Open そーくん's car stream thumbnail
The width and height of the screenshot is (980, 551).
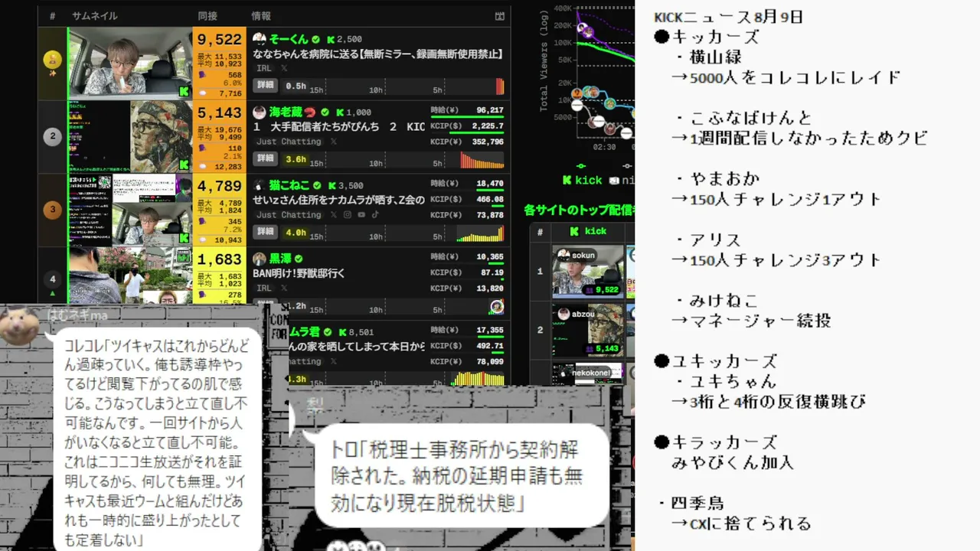(129, 63)
